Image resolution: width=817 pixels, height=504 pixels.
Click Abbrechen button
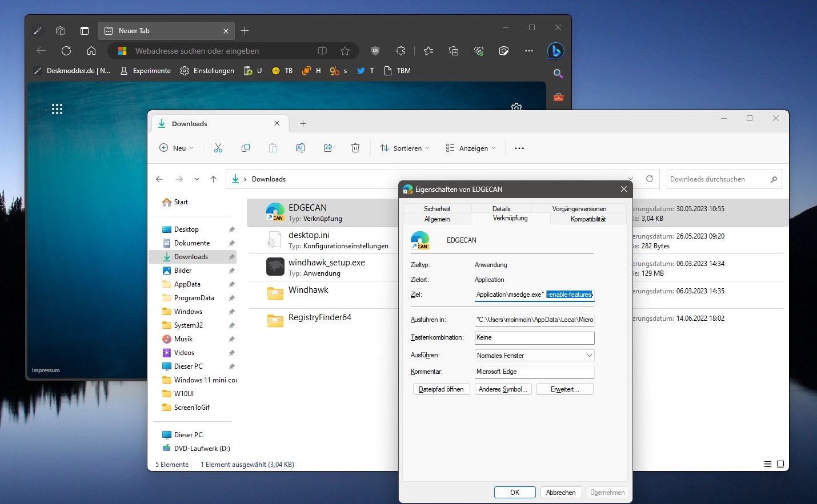[561, 493]
